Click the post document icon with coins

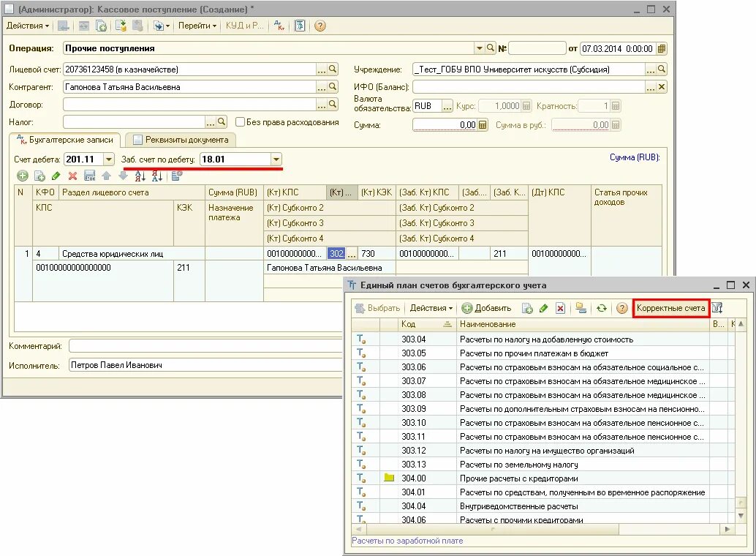tap(121, 26)
